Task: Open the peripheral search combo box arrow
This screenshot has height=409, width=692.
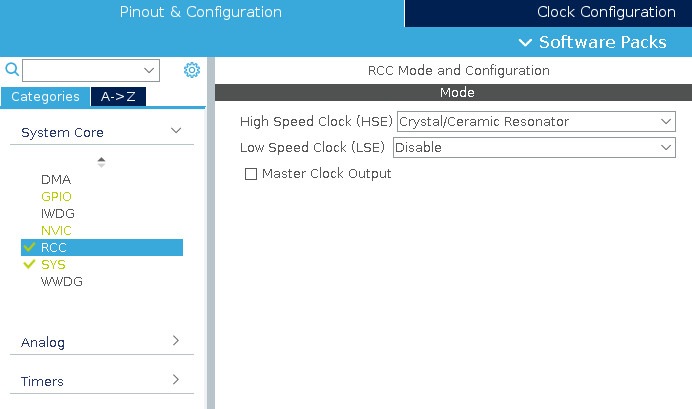Action: tap(149, 71)
